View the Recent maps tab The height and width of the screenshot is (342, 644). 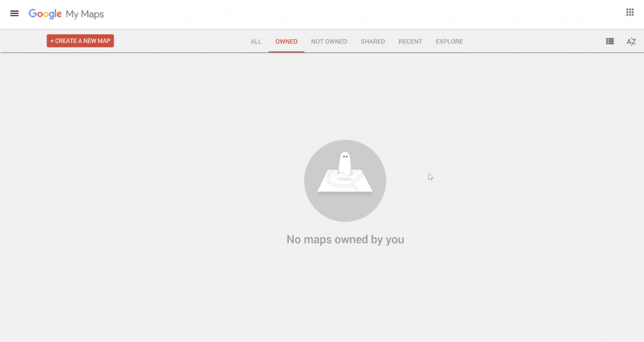(410, 41)
